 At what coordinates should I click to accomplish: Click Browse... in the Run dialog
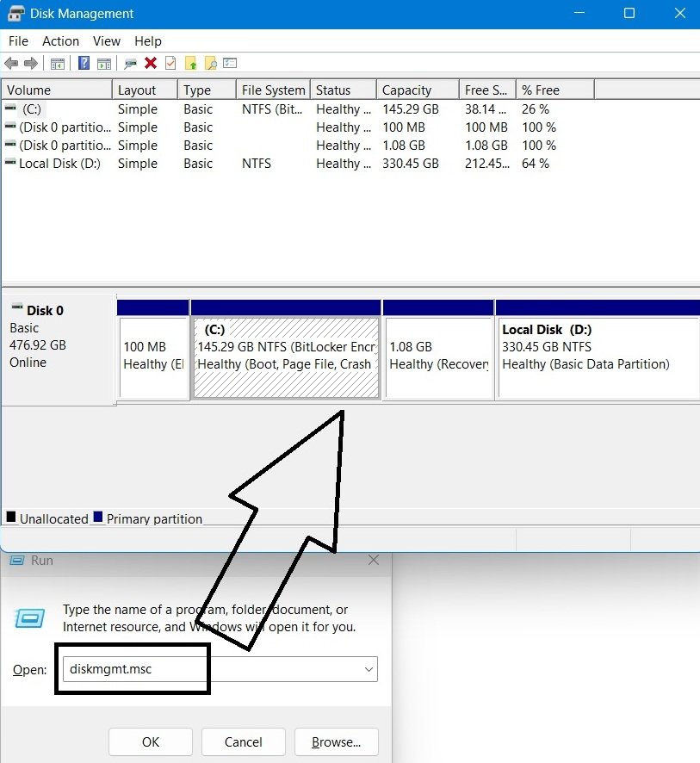(x=337, y=742)
